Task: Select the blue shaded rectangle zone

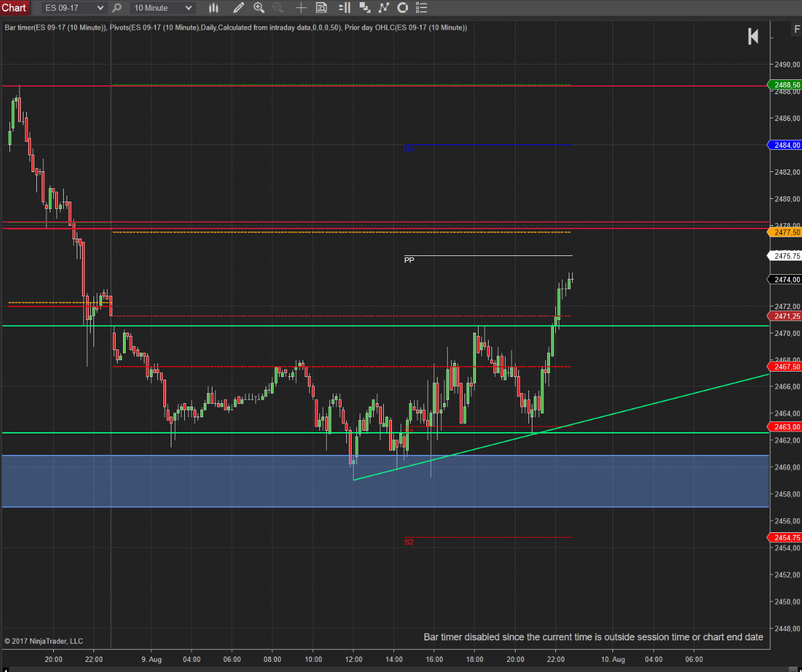Action: (202, 481)
